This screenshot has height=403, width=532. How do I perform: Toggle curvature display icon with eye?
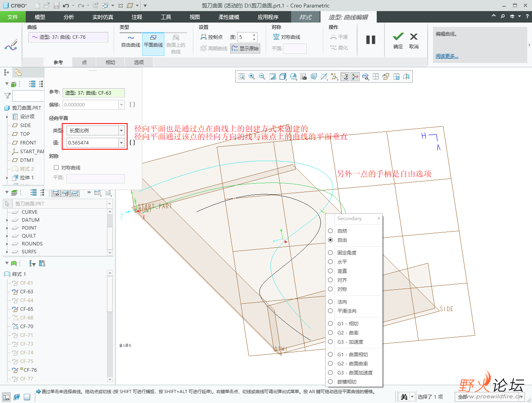coord(365,77)
